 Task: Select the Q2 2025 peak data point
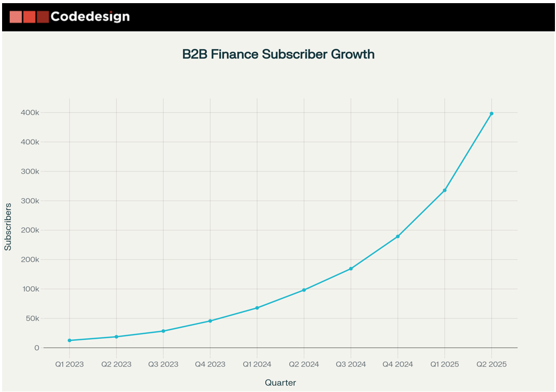click(x=492, y=113)
